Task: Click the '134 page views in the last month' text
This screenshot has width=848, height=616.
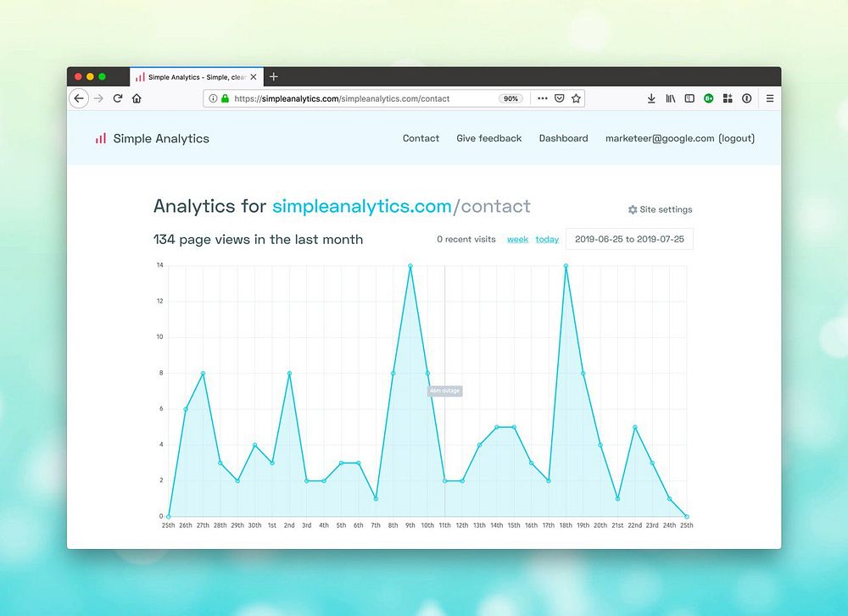Action: click(258, 240)
